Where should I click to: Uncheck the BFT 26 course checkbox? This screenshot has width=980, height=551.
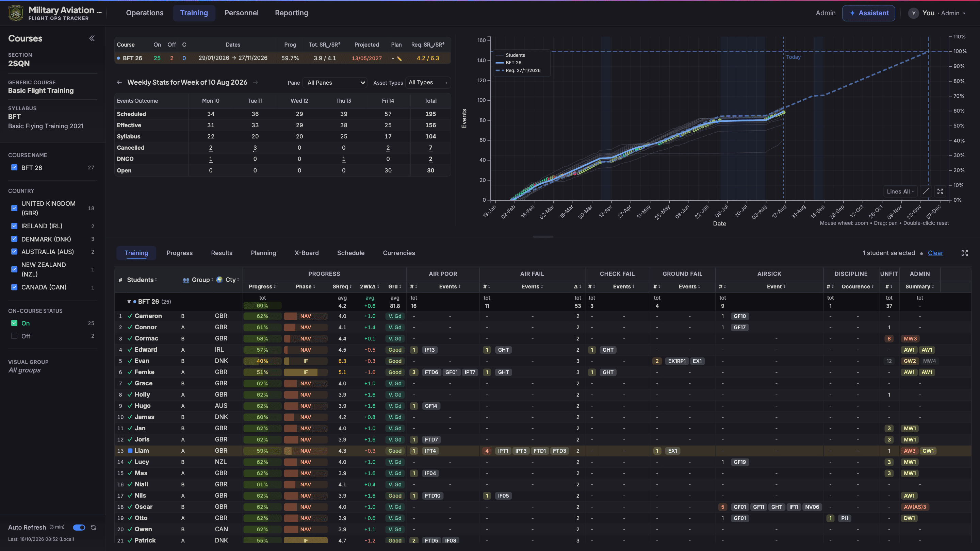tap(14, 168)
